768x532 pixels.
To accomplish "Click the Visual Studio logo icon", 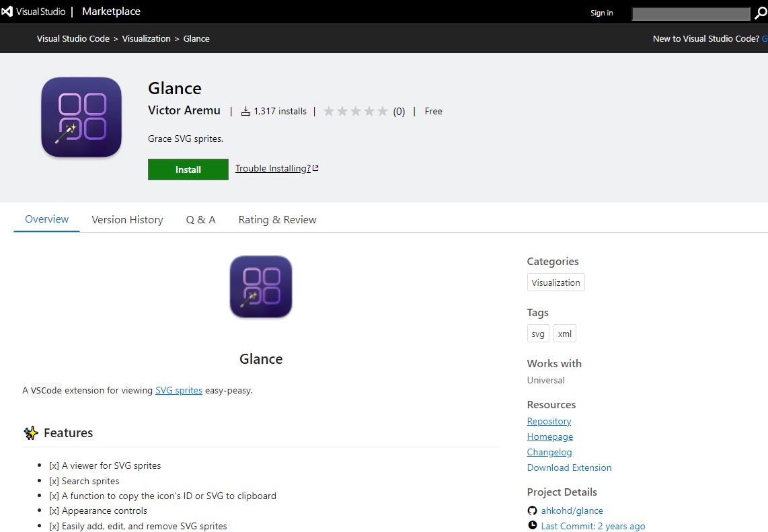I will pos(7,11).
